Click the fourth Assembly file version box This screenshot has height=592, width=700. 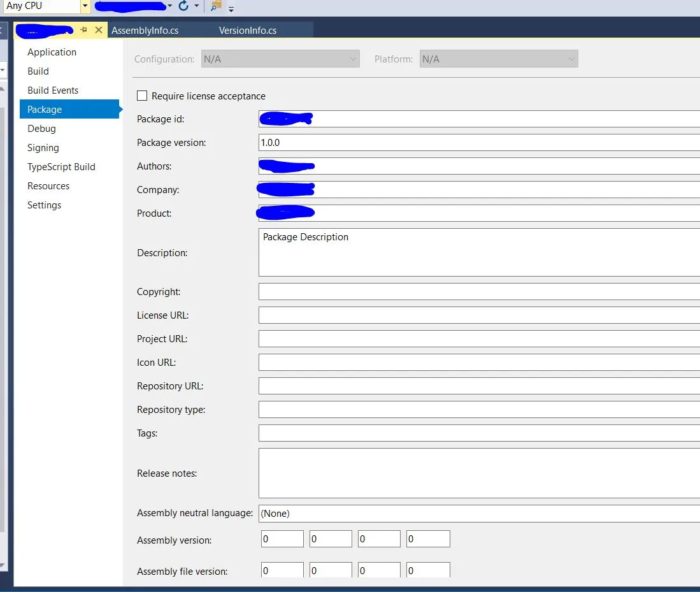pos(428,570)
